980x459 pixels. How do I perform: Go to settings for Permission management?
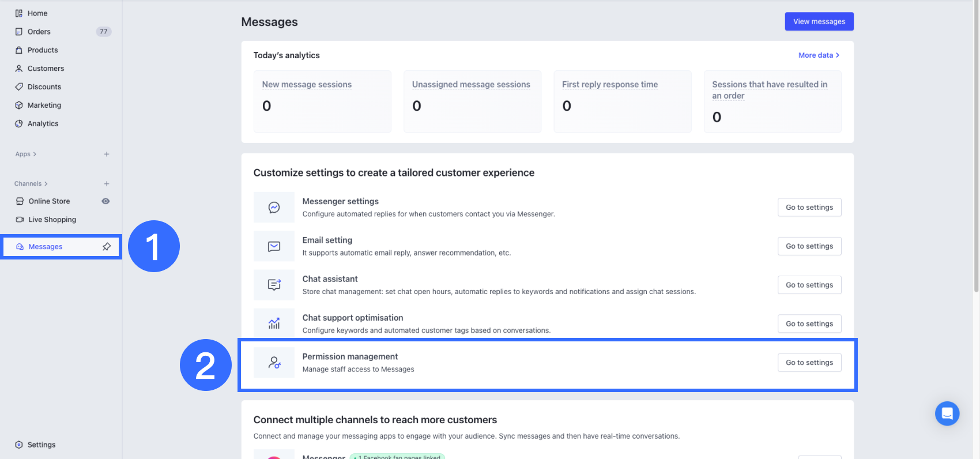[809, 363]
